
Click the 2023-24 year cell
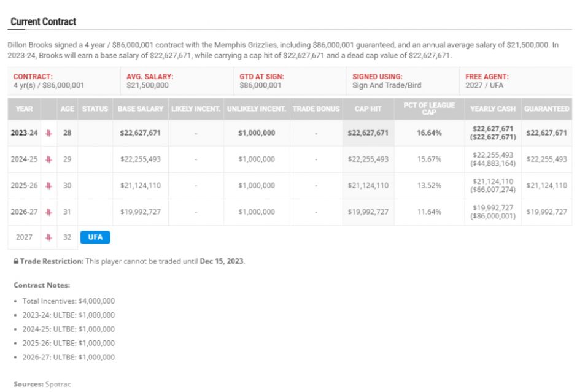coord(25,133)
